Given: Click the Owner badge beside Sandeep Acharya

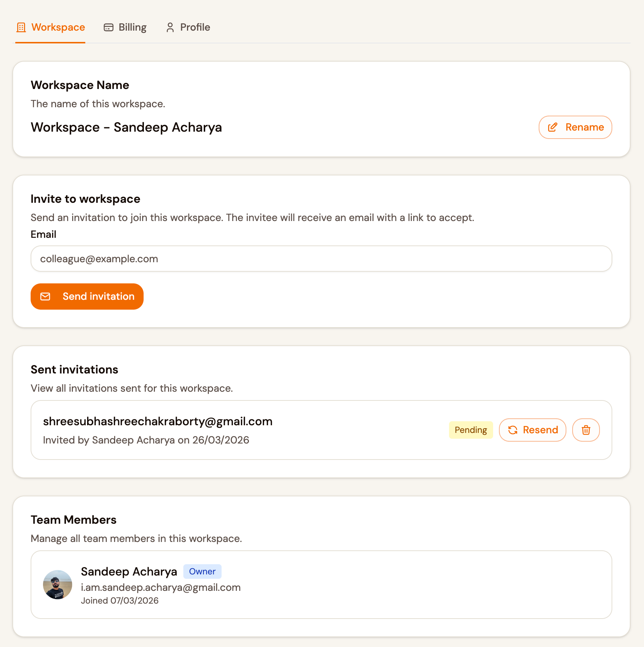Looking at the screenshot, I should (202, 571).
